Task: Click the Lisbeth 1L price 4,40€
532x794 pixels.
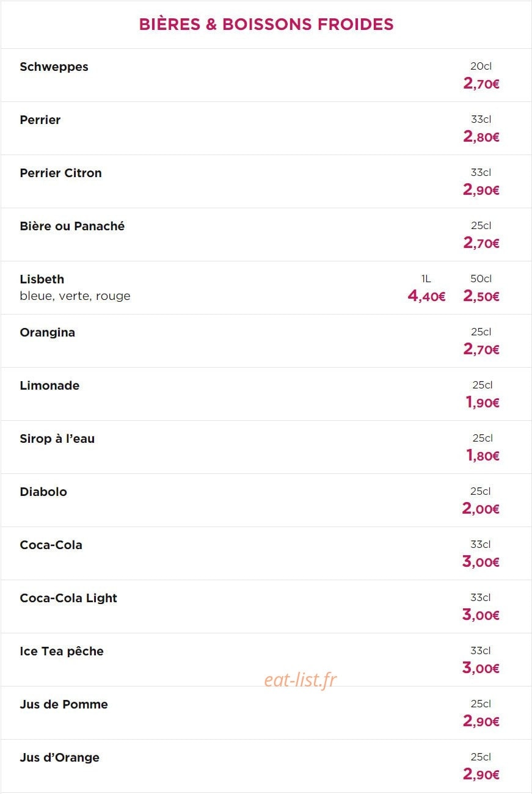Action: pos(426,297)
